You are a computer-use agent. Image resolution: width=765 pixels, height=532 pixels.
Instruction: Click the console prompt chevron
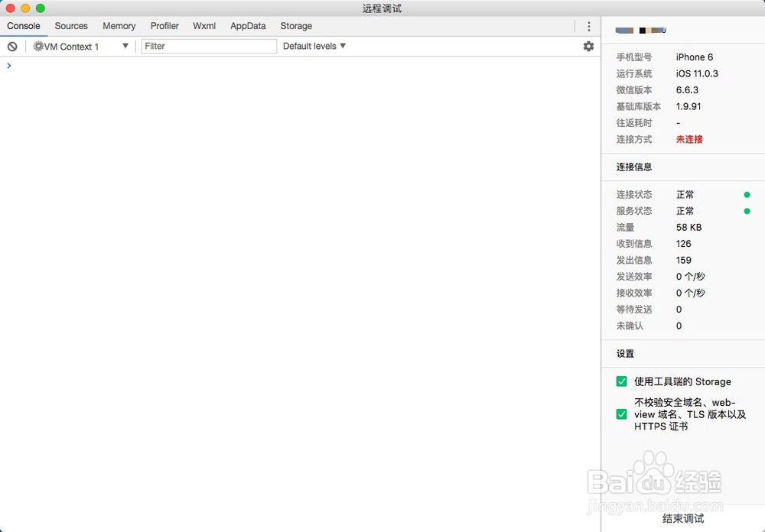pyautogui.click(x=8, y=65)
